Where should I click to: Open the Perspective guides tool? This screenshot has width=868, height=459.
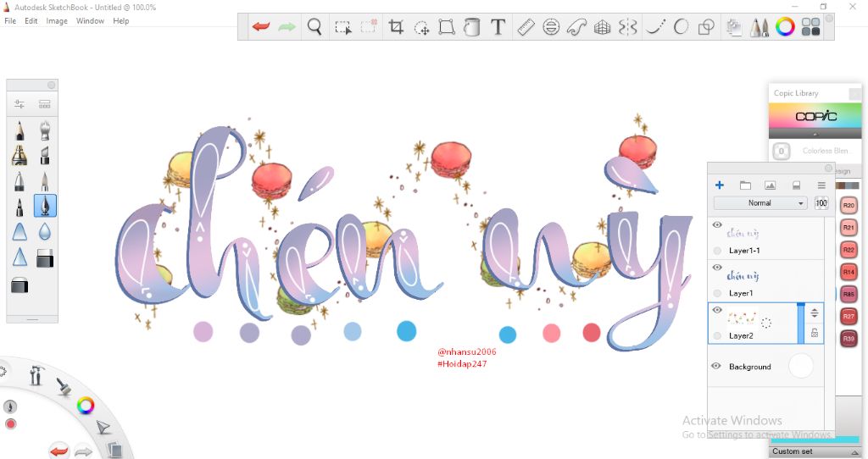point(603,27)
